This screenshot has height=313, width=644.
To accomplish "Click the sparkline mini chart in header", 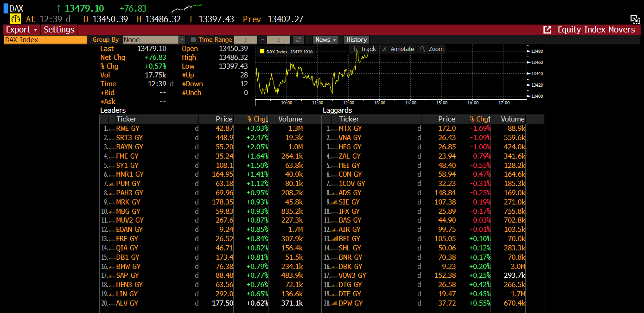I will 186,8.
